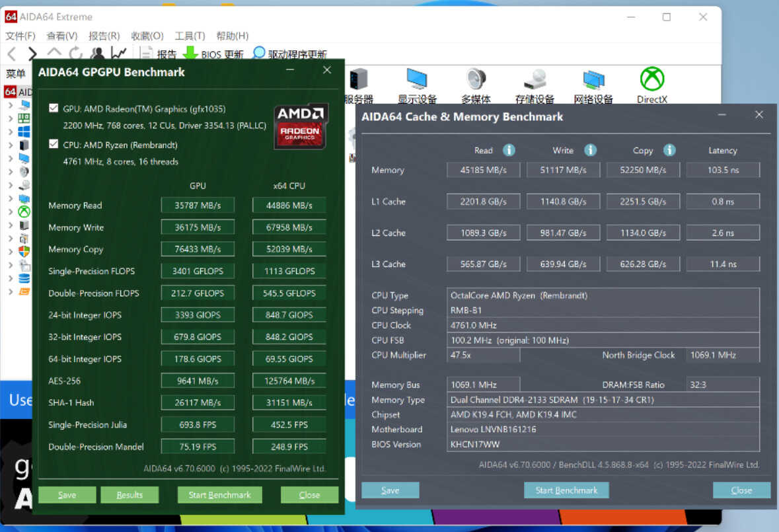
Task: Expand the security shield tree node
Action: click(x=11, y=251)
